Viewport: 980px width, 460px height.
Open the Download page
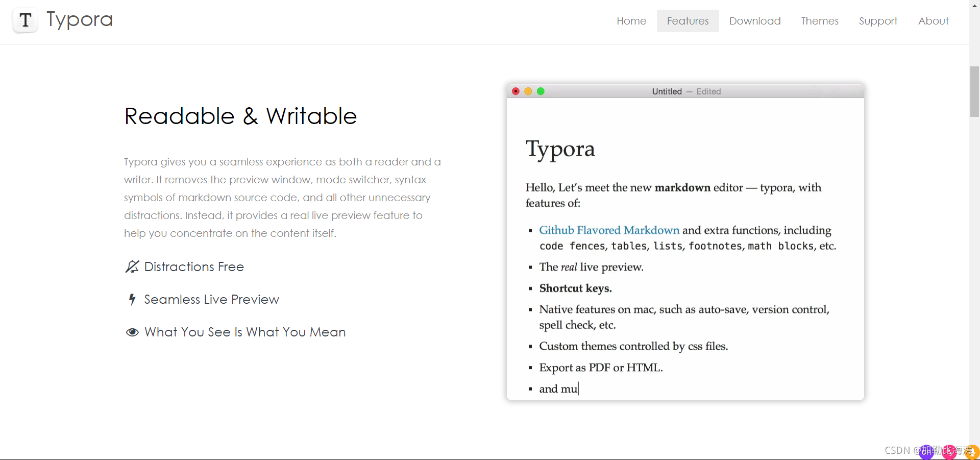tap(755, 21)
